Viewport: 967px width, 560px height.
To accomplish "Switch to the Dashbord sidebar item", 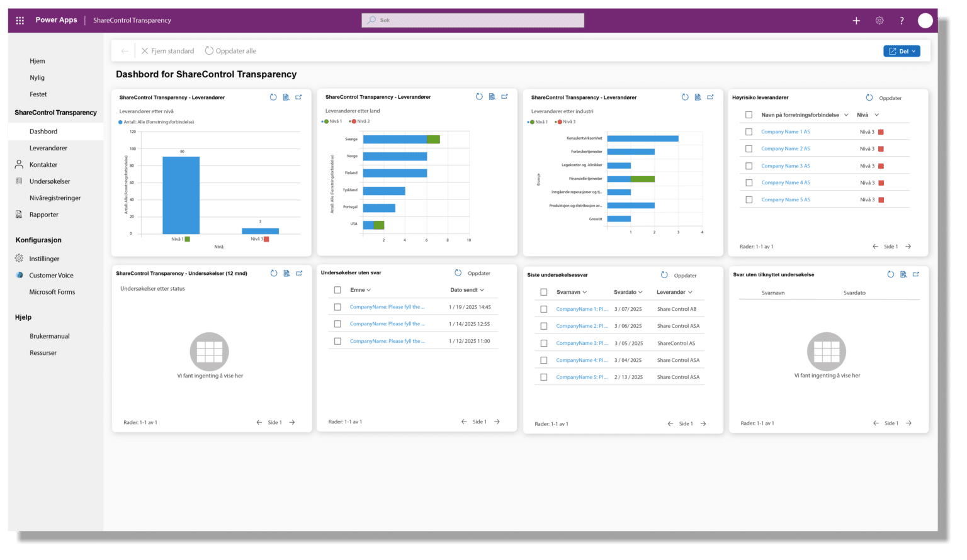I will coord(43,131).
